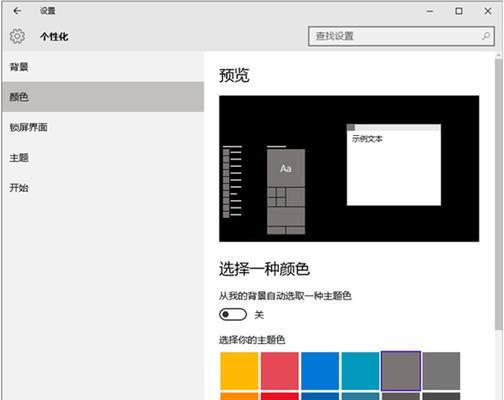Open the 背景 settings page
This screenshot has width=504, height=400.
(x=103, y=67)
